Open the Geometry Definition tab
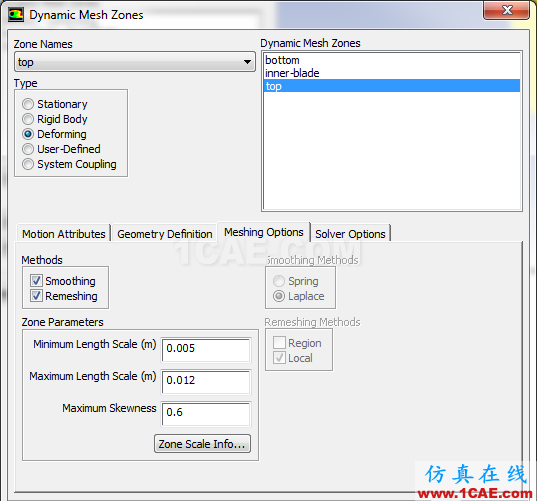The width and height of the screenshot is (537, 501). click(x=165, y=234)
